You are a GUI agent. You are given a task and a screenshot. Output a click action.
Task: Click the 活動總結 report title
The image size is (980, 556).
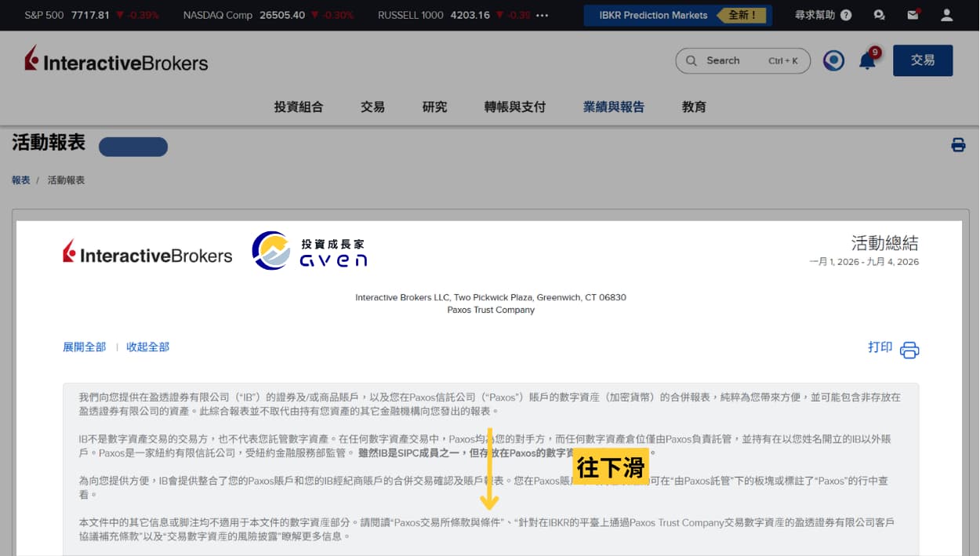885,242
